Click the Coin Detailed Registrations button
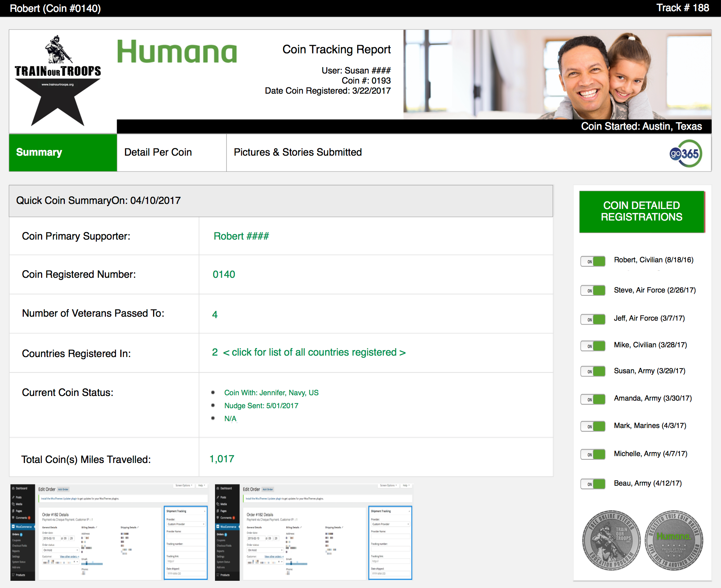The width and height of the screenshot is (721, 588). point(642,211)
